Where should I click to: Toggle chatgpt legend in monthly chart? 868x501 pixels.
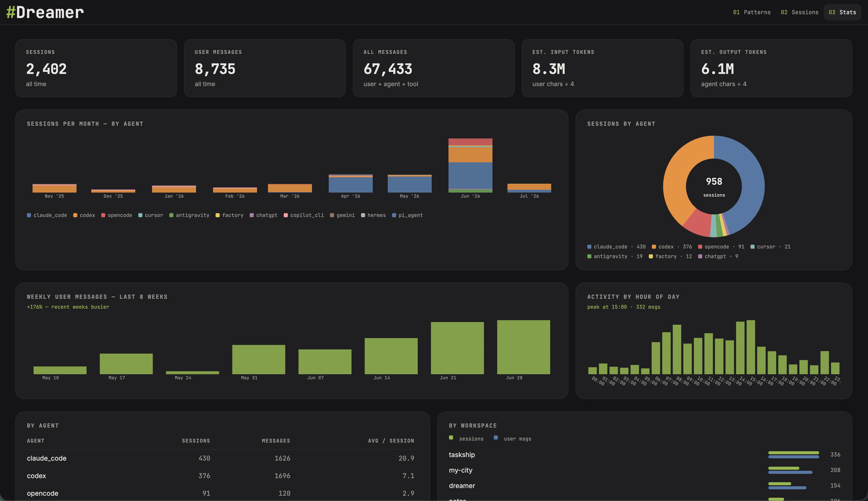click(264, 215)
